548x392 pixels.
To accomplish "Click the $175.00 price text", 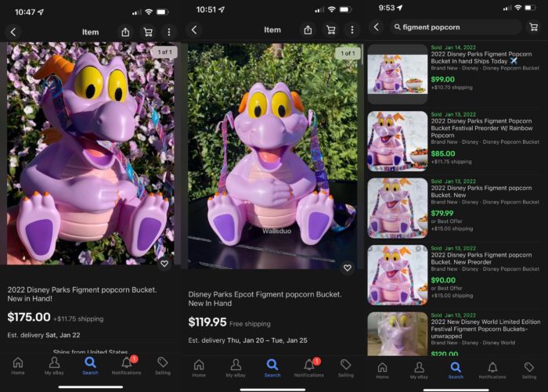I will 29,317.
